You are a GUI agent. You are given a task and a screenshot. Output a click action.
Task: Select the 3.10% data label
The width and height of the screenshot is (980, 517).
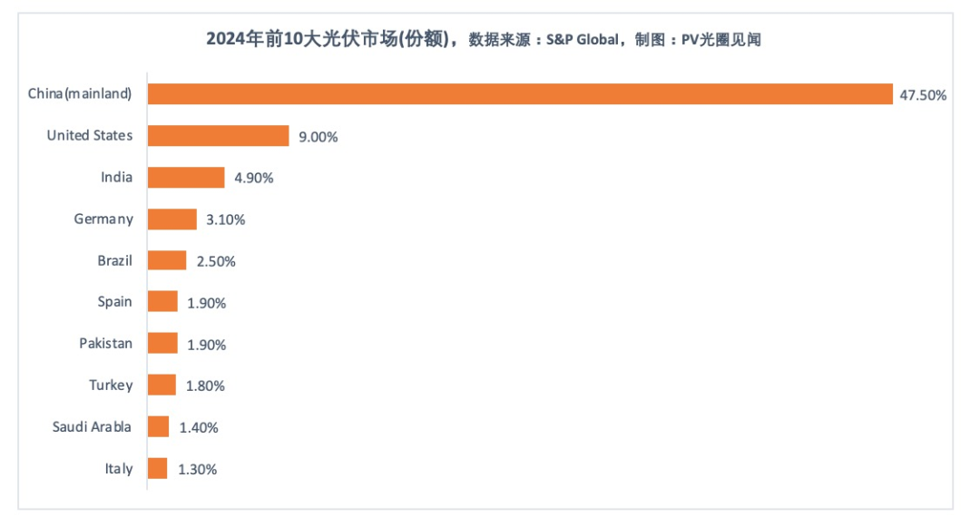click(x=226, y=219)
